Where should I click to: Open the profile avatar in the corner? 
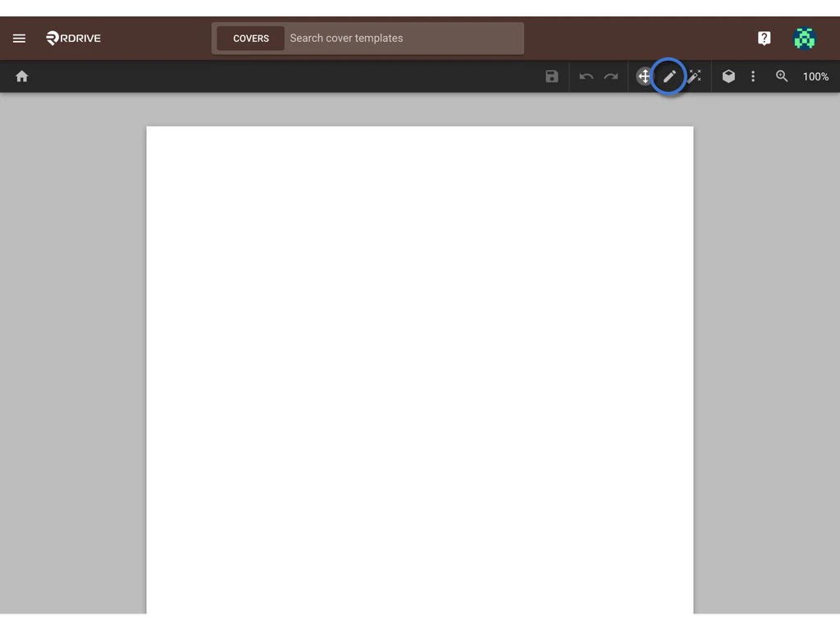click(x=805, y=38)
